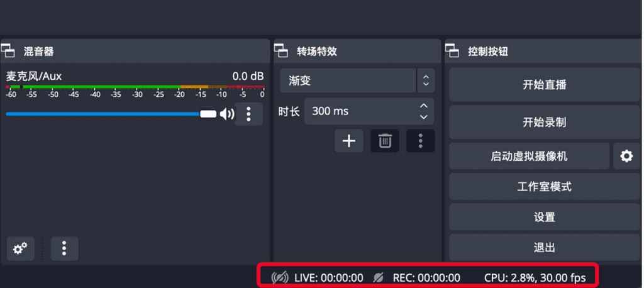Open transition properties three-dot menu
This screenshot has width=644, height=288.
point(421,141)
